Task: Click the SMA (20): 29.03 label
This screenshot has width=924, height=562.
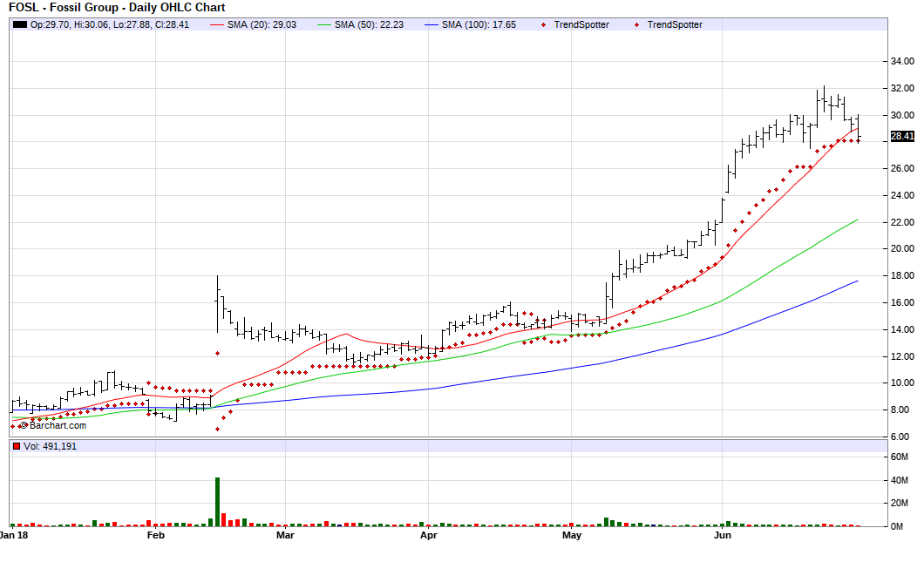Action: (262, 24)
